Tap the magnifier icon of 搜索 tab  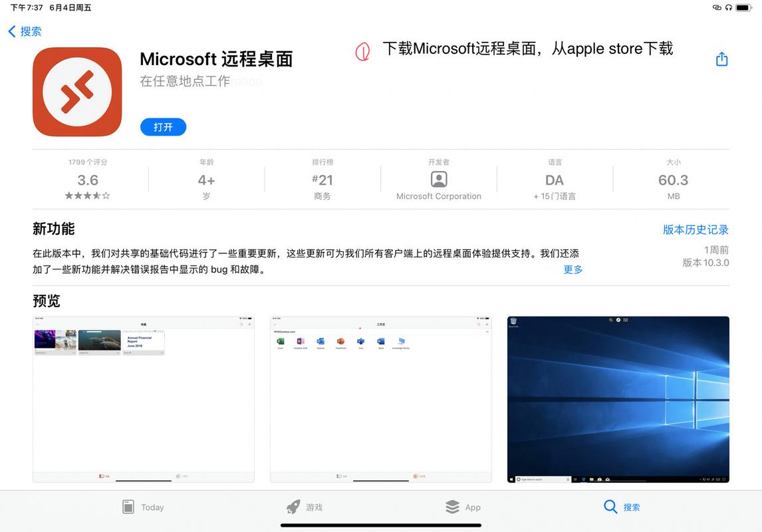pyautogui.click(x=610, y=506)
